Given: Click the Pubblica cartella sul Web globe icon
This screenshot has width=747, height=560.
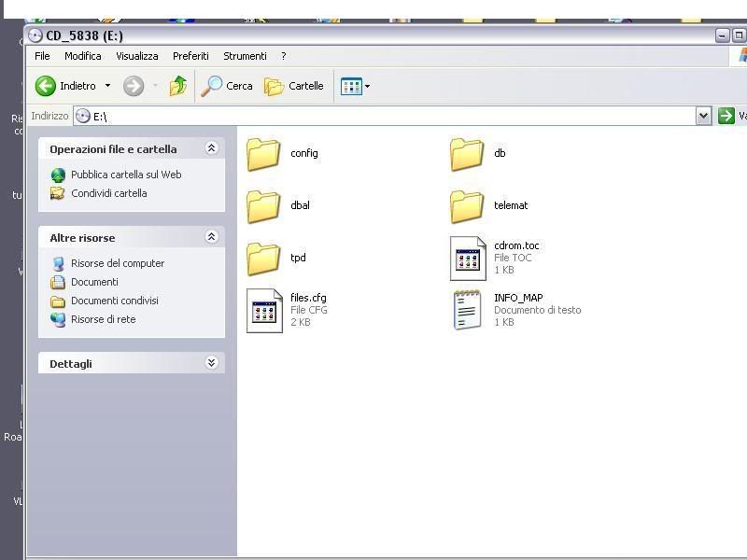Looking at the screenshot, I should (58, 175).
